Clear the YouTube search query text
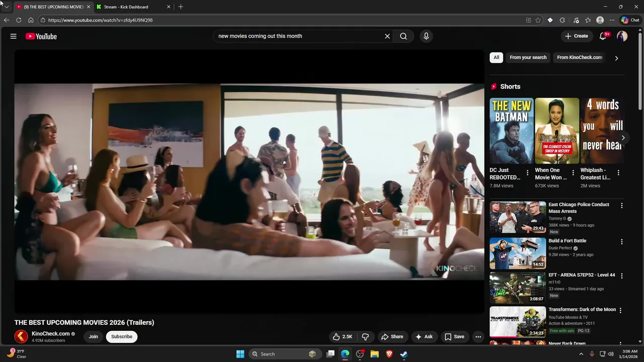The image size is (644, 362). pos(387,36)
